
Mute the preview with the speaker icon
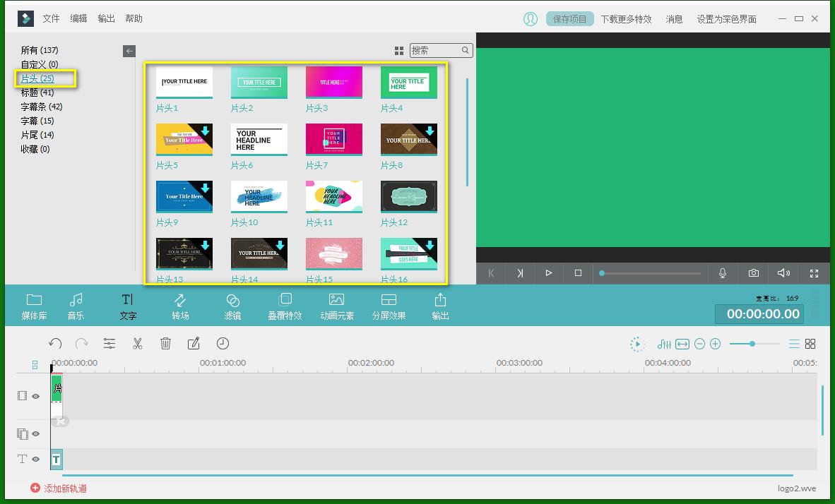pyautogui.click(x=783, y=273)
